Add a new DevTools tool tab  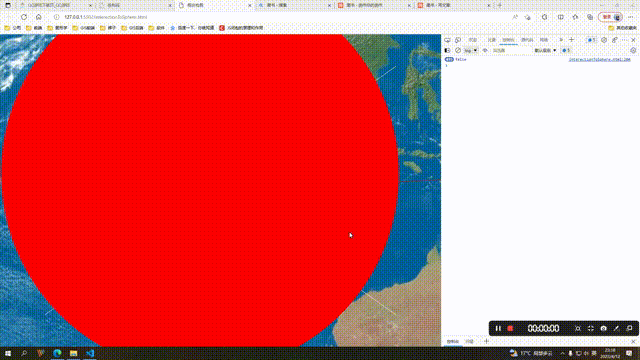click(571, 40)
